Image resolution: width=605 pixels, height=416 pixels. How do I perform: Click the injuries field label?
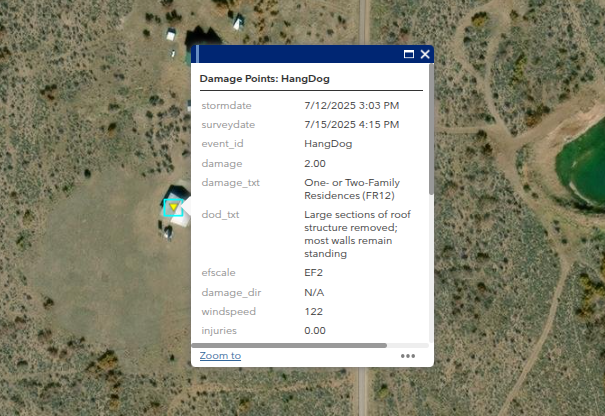pyautogui.click(x=219, y=331)
